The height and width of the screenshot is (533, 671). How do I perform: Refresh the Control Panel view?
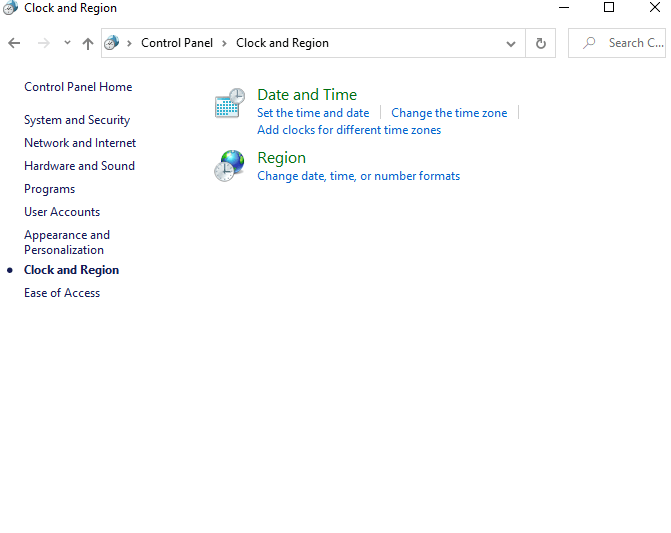[541, 43]
